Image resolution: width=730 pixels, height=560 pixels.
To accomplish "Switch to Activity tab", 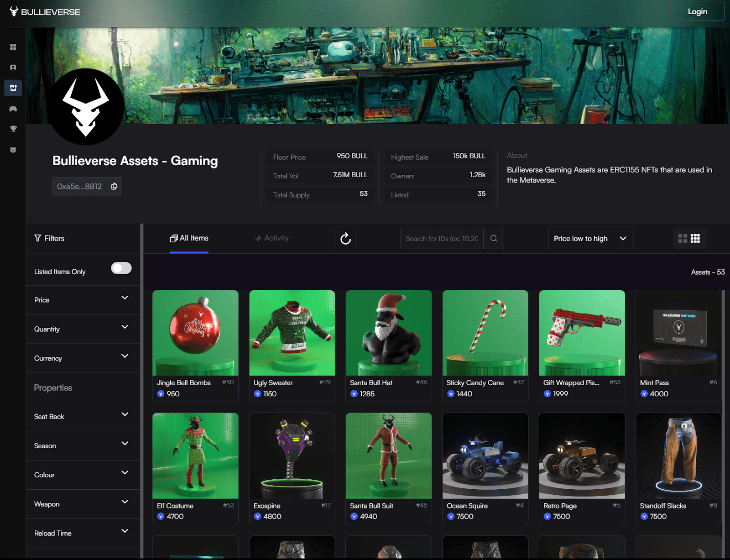I will (x=272, y=238).
